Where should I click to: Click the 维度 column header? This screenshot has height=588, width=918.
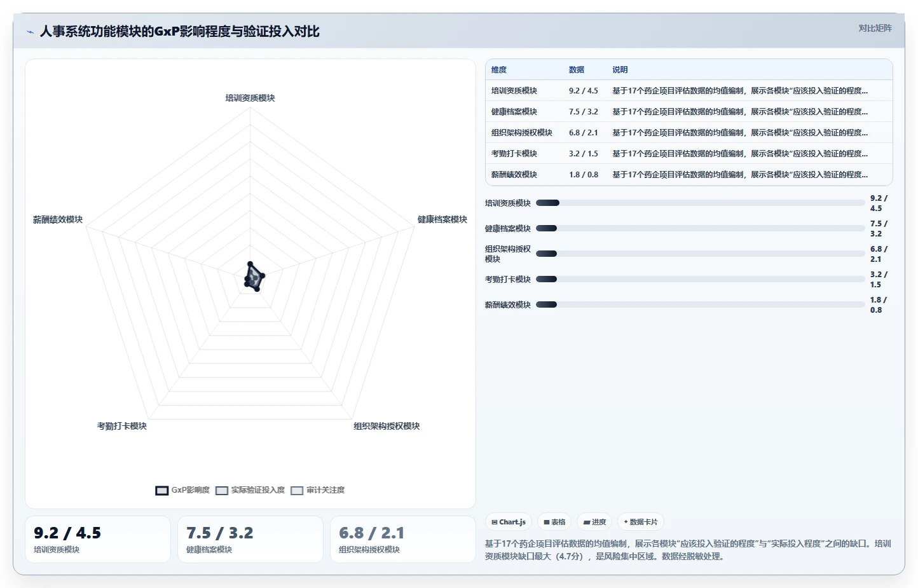499,70
